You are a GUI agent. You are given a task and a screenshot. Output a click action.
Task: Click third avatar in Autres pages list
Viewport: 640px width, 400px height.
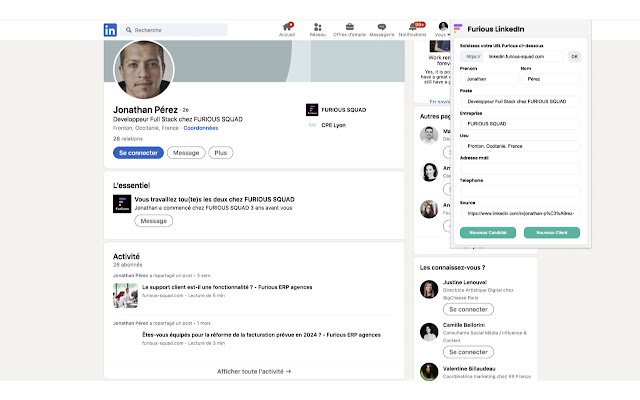click(429, 209)
